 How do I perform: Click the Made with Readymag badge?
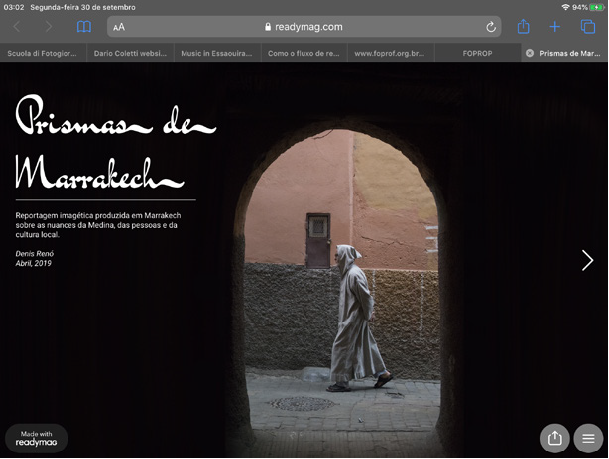(37, 438)
